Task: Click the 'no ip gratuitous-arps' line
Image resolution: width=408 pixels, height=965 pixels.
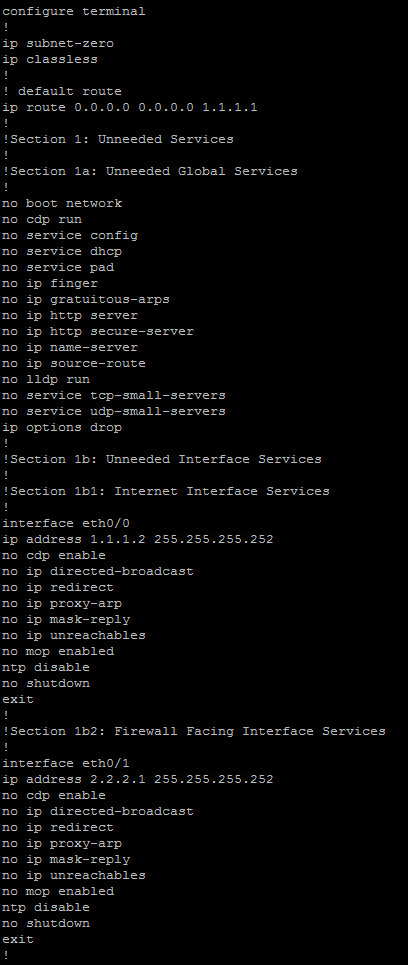Action: click(x=86, y=299)
